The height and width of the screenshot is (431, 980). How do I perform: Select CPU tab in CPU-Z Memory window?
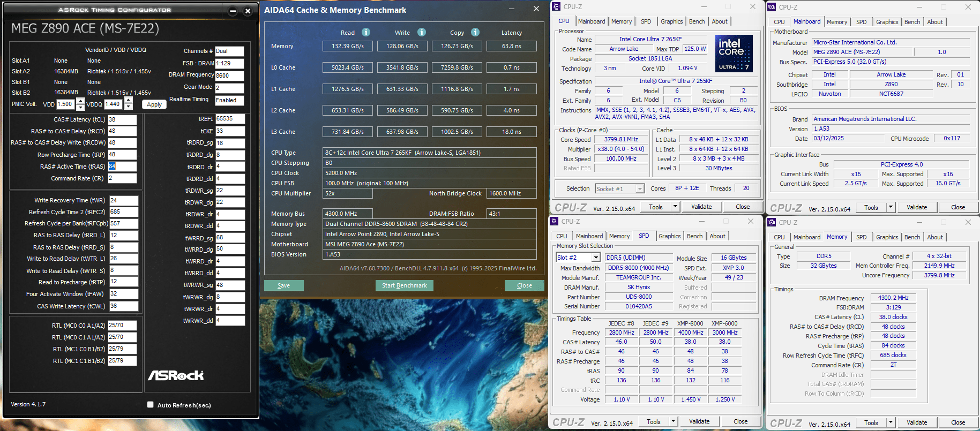pos(779,237)
